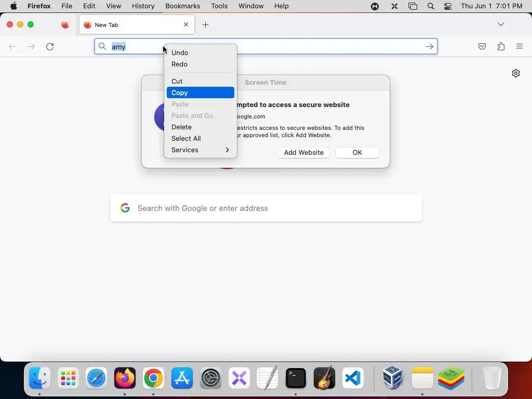The height and width of the screenshot is (399, 532).
Task: Launch Google Chrome from the dock
Action: coord(153,378)
